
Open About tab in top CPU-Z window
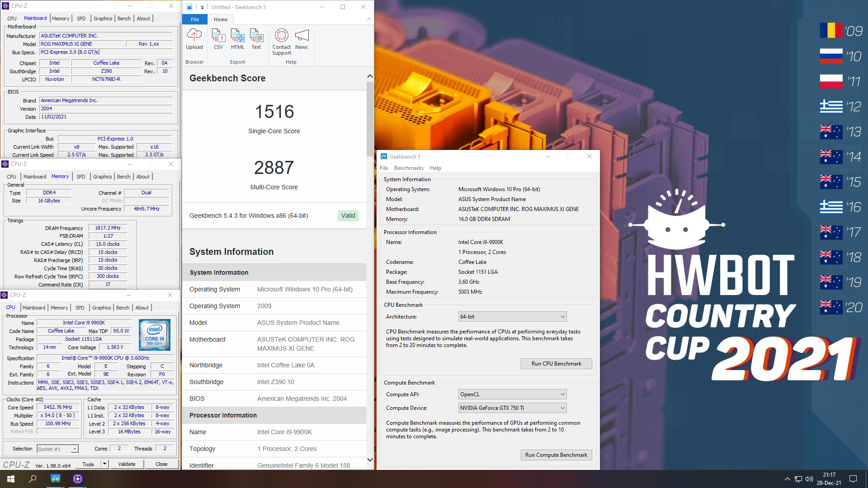click(x=143, y=19)
